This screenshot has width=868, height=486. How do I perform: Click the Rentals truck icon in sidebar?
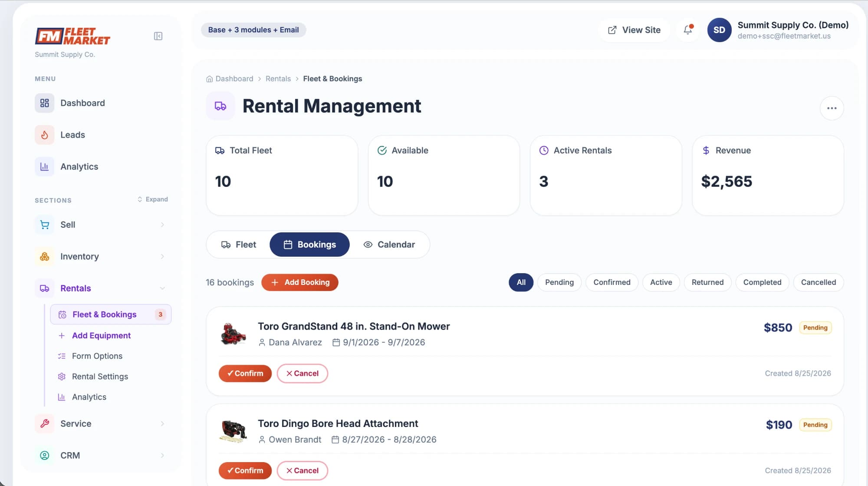[44, 288]
